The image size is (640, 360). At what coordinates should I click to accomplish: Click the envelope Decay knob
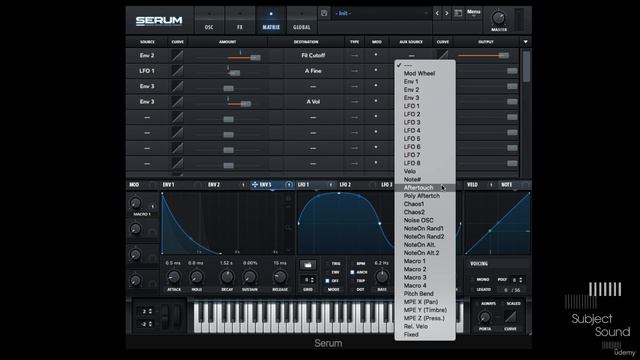coord(227,277)
